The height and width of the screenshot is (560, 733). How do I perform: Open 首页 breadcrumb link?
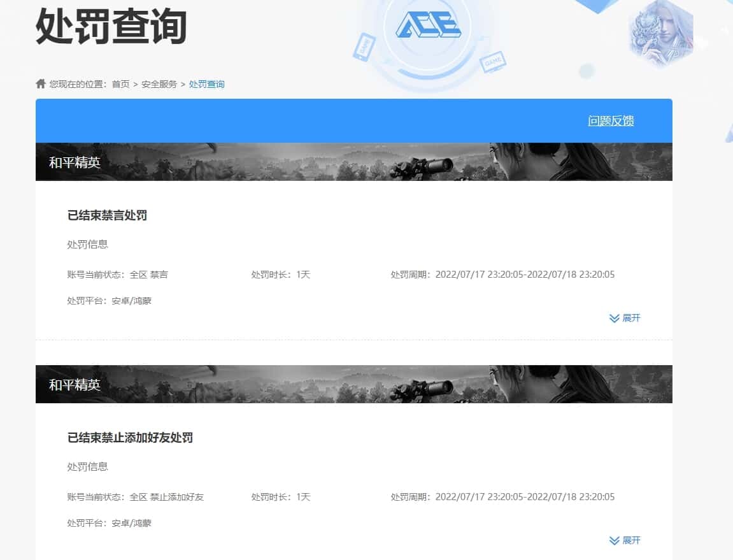point(120,84)
